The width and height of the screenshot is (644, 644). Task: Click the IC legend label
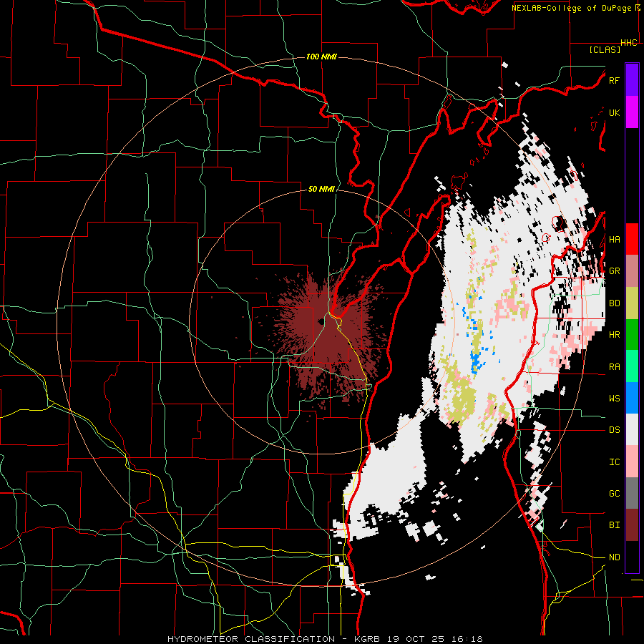(x=614, y=462)
